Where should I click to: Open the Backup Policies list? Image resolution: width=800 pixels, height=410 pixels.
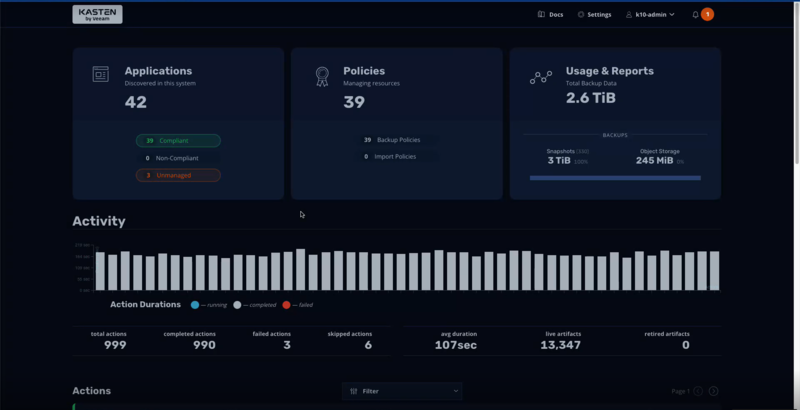click(397, 140)
